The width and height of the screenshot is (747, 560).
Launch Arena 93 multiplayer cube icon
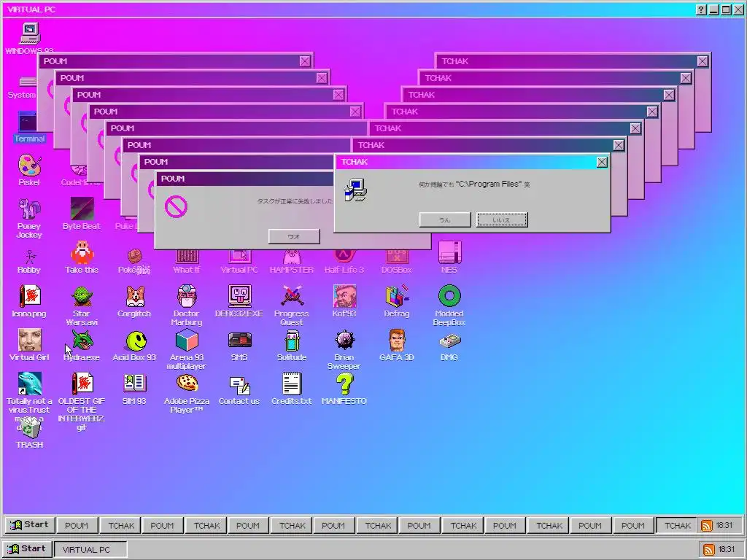click(x=187, y=340)
